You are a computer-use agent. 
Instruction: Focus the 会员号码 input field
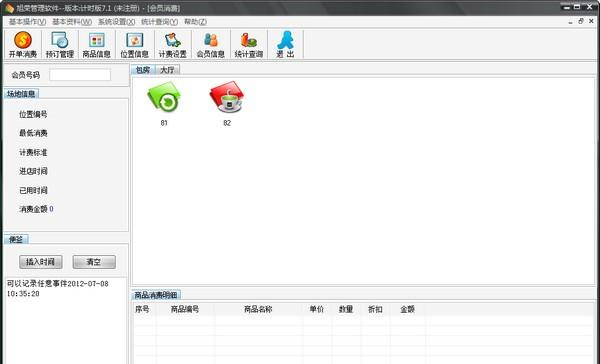point(80,75)
